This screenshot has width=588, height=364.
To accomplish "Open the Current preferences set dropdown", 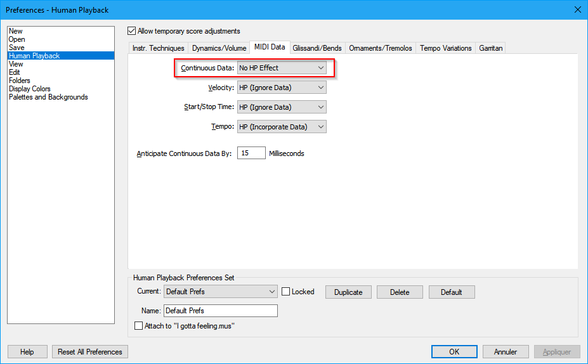I will click(220, 292).
